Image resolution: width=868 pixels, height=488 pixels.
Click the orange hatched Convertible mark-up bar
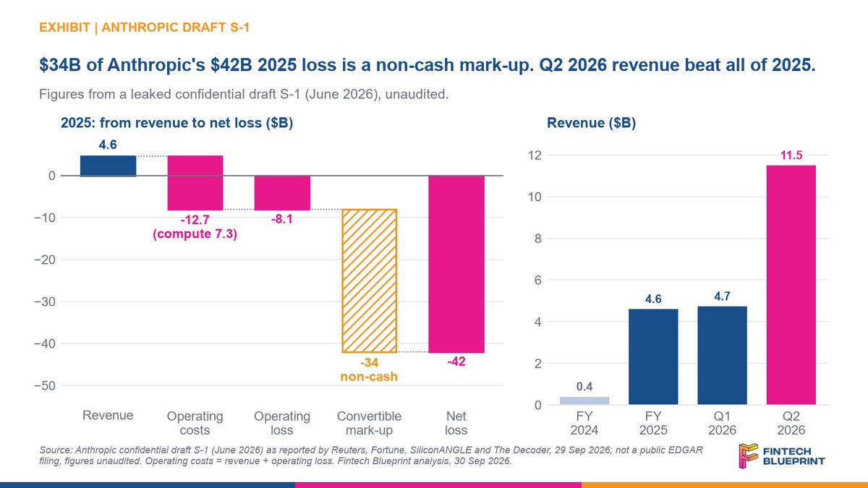(369, 281)
